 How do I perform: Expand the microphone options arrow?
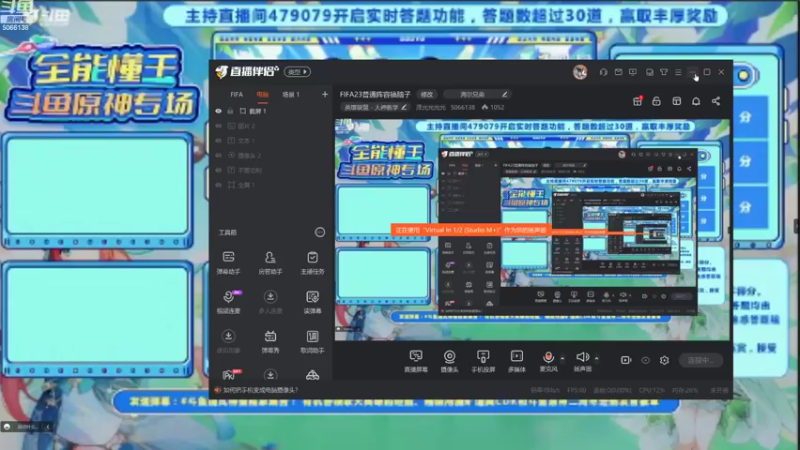(x=563, y=358)
